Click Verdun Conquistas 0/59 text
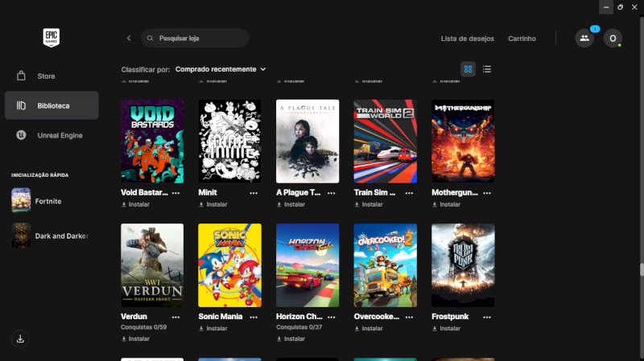 pyautogui.click(x=144, y=327)
